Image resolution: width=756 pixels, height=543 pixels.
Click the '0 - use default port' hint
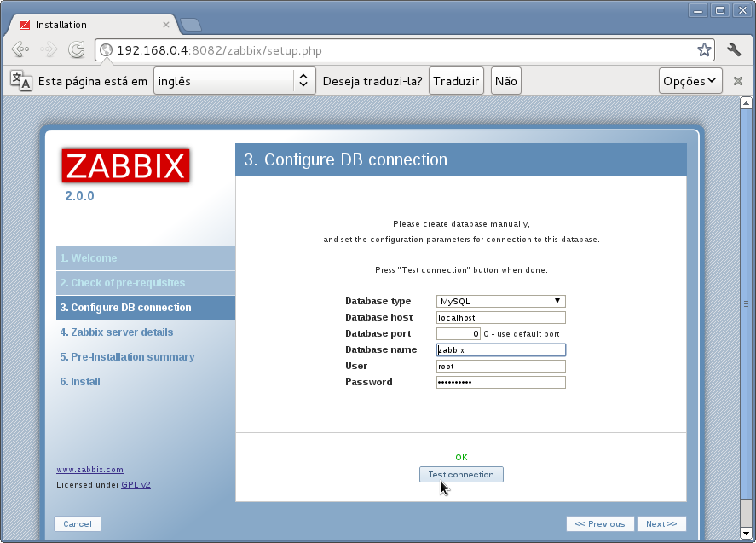(522, 333)
